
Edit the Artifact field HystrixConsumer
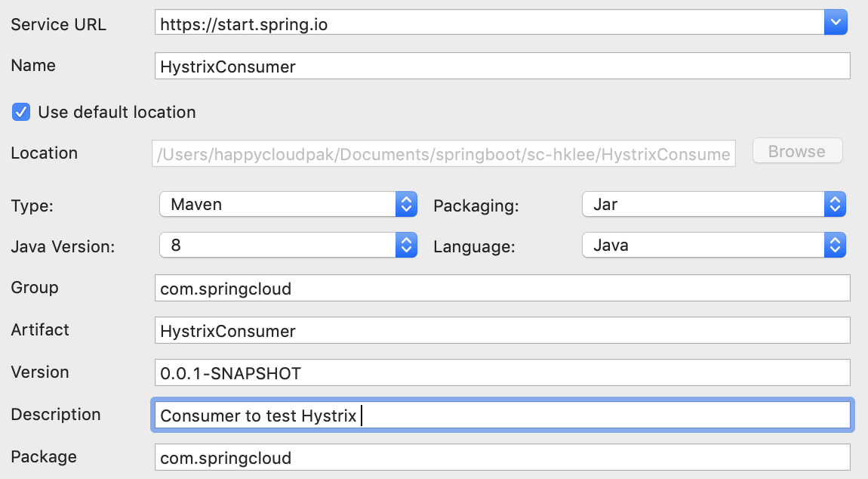click(502, 330)
